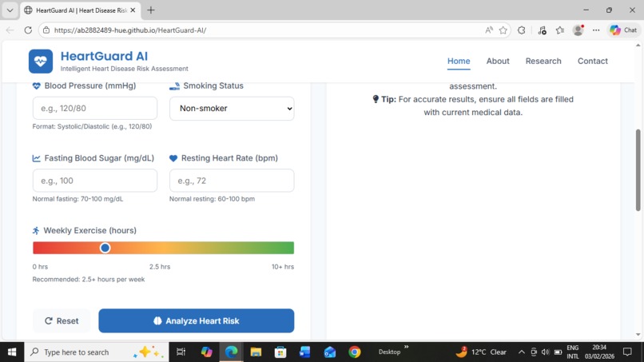Click the Resting Heart Rate heart icon
Image resolution: width=644 pixels, height=362 pixels.
(173, 158)
